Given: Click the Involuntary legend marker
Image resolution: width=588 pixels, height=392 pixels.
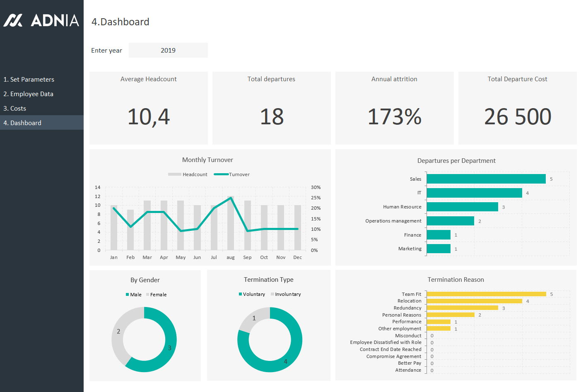Looking at the screenshot, I should tap(272, 294).
